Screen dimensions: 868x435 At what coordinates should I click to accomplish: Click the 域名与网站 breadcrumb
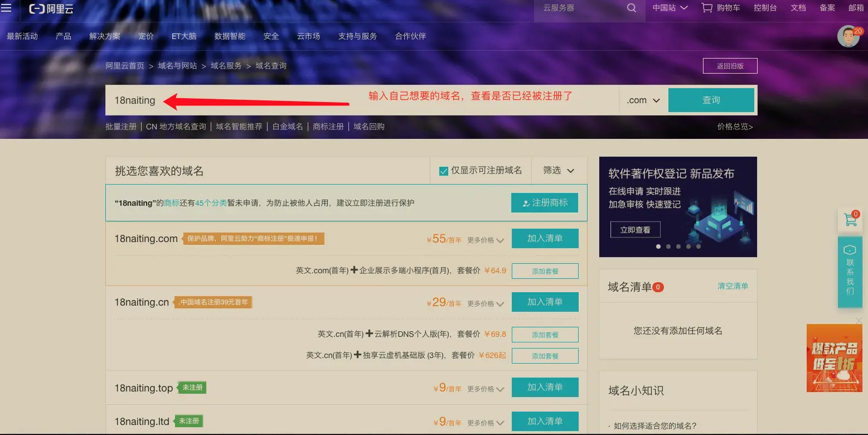click(x=177, y=66)
